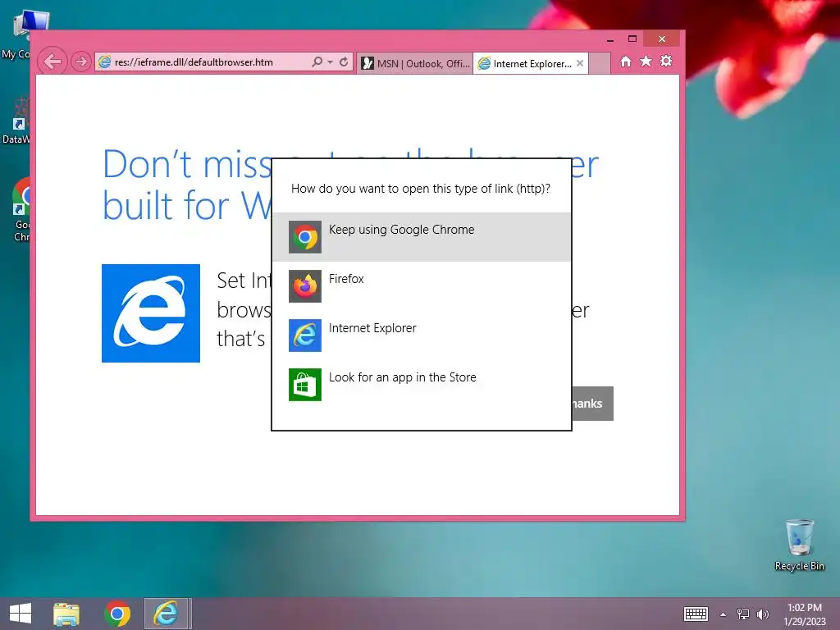The height and width of the screenshot is (630, 840).
Task: Click the Home icon in IE toolbar
Action: [626, 62]
